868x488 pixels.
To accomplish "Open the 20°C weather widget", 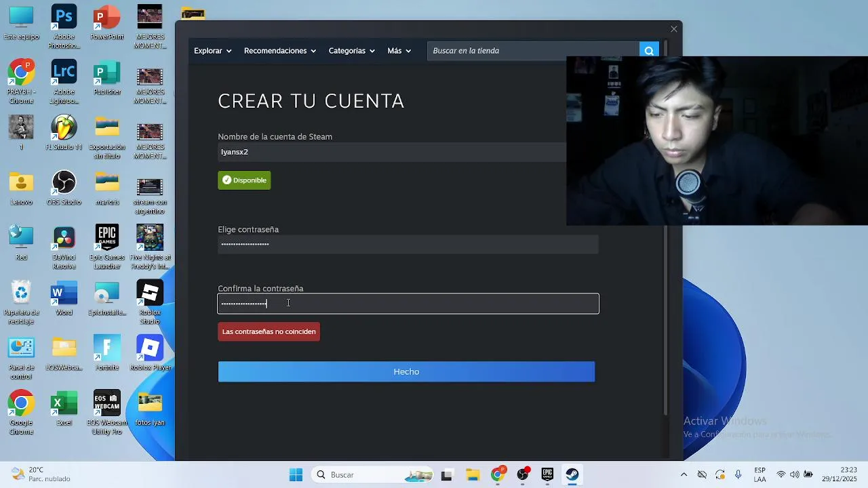I will coord(41,474).
